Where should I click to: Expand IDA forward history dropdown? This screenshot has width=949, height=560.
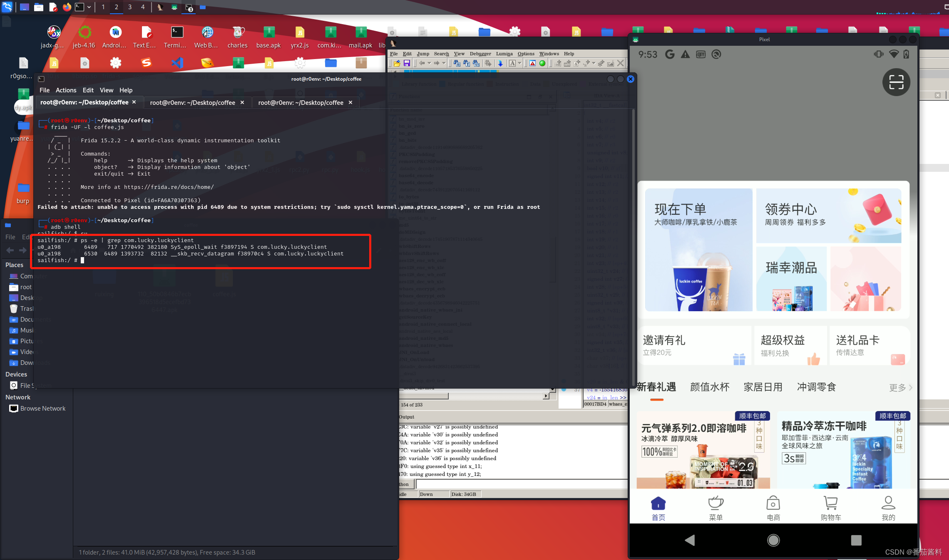tap(444, 63)
